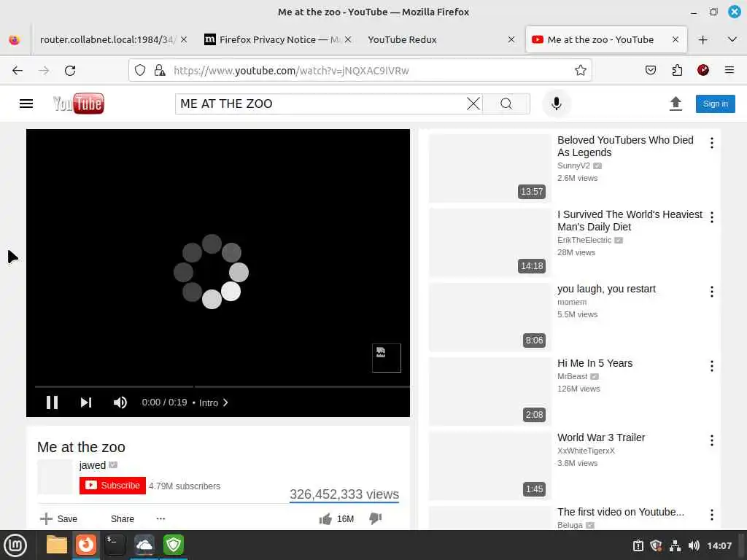This screenshot has width=747, height=560.
Task: Save to Pocket icon
Action: 650,71
